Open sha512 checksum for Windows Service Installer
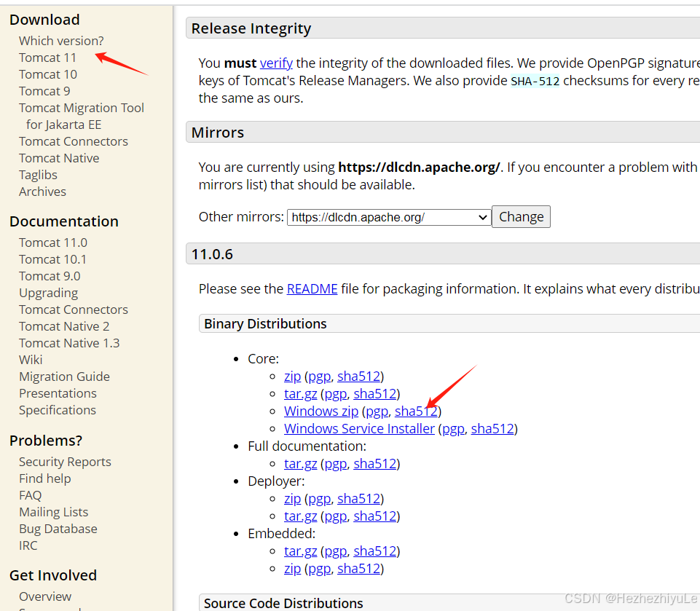Image resolution: width=700 pixels, height=611 pixels. (492, 428)
